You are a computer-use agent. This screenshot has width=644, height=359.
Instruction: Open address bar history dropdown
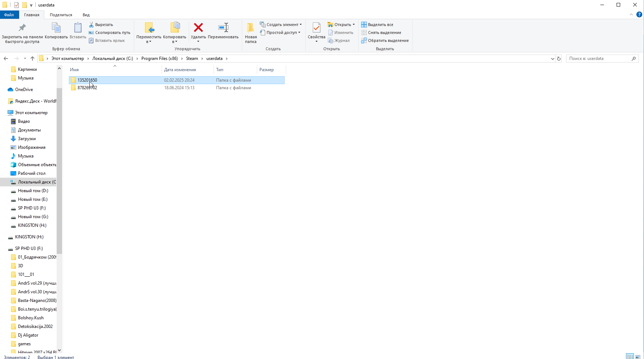point(552,59)
